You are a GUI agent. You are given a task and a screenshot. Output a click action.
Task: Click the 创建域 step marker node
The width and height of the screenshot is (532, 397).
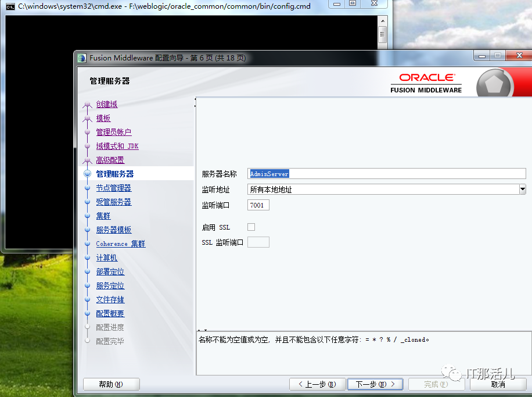88,104
